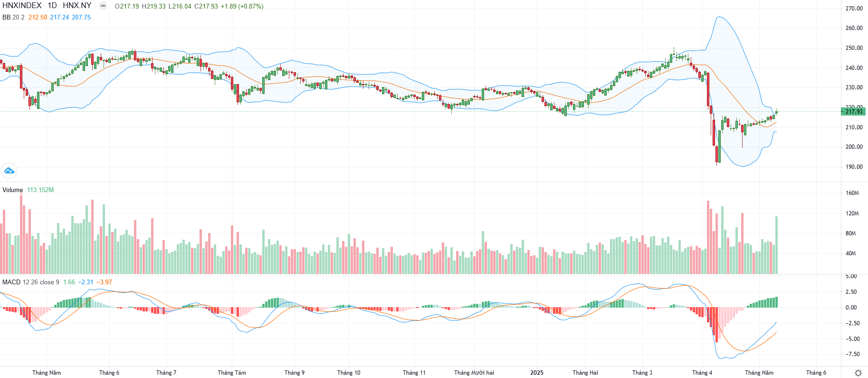Click Tháng Mười hai on the time axis
The image size is (868, 378).
click(474, 373)
